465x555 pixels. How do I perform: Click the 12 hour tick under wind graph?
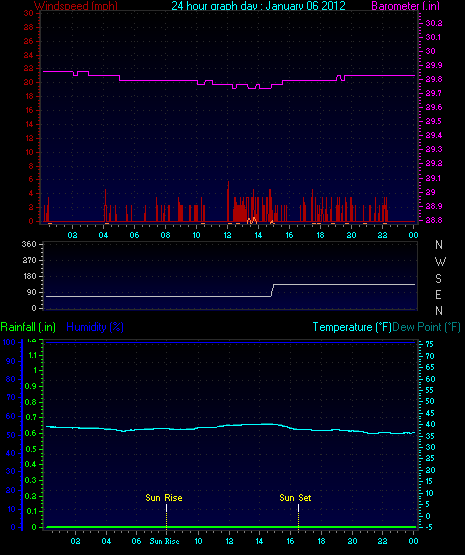point(227,235)
